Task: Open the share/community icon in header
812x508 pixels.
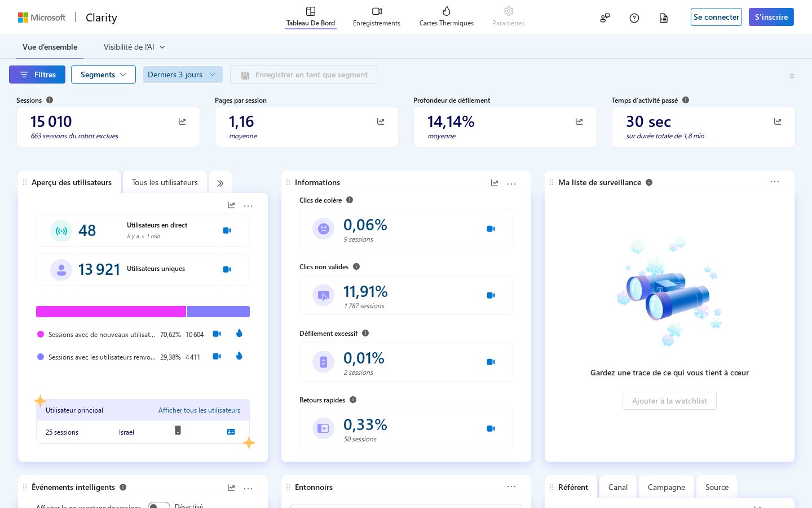Action: (x=605, y=18)
